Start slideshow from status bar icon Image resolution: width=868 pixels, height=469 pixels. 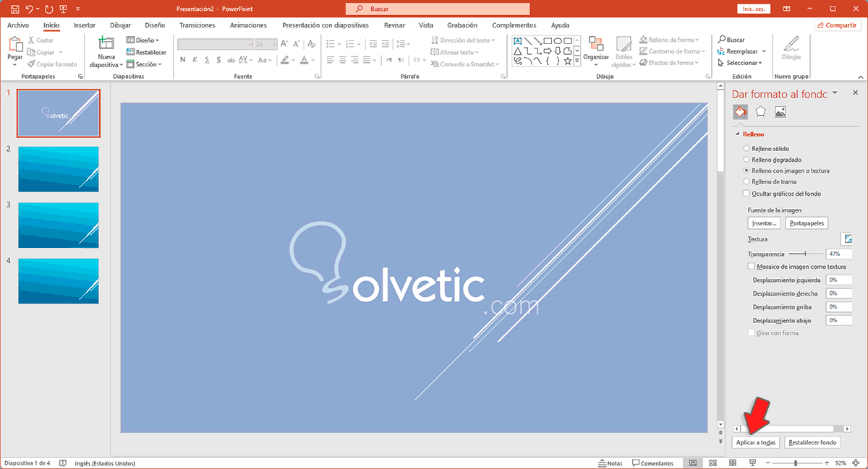pos(753,463)
